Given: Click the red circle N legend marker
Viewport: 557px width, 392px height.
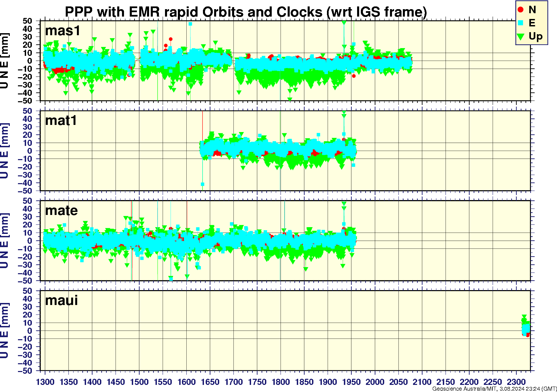Looking at the screenshot, I should [x=521, y=10].
